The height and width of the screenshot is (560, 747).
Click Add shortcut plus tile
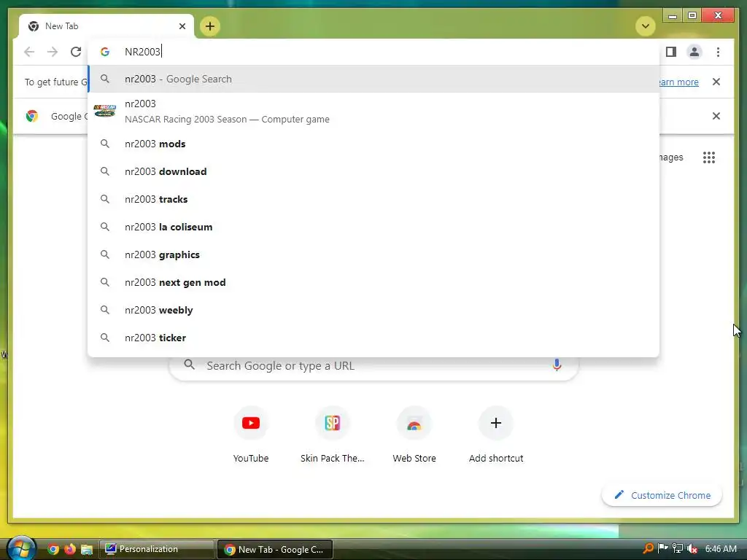pos(496,435)
